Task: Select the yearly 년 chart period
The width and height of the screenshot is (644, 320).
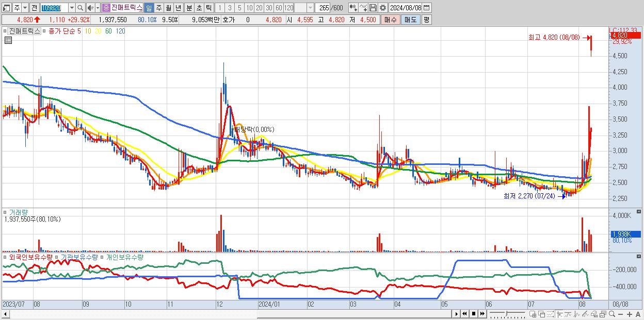Action: (x=178, y=8)
